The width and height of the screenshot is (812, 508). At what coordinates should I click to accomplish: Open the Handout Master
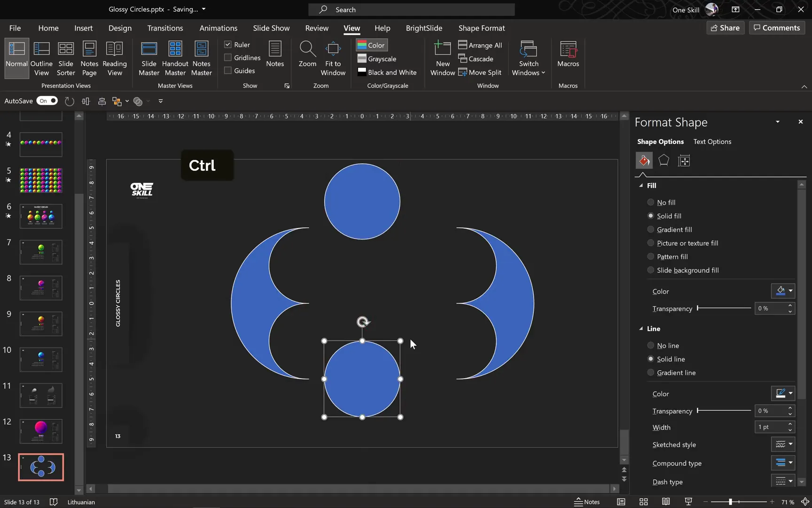coord(175,57)
